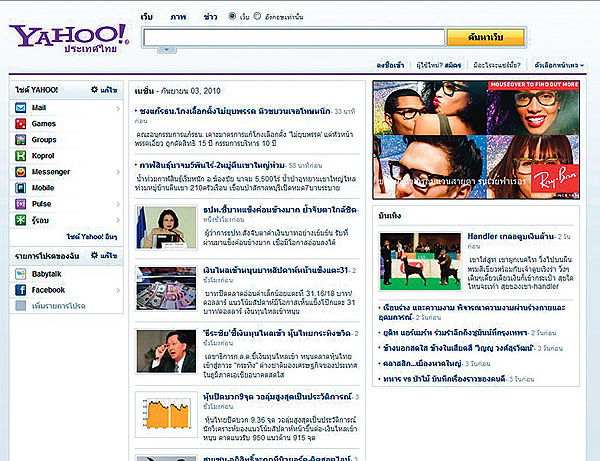Click the Mail sidebar label

tap(39, 108)
